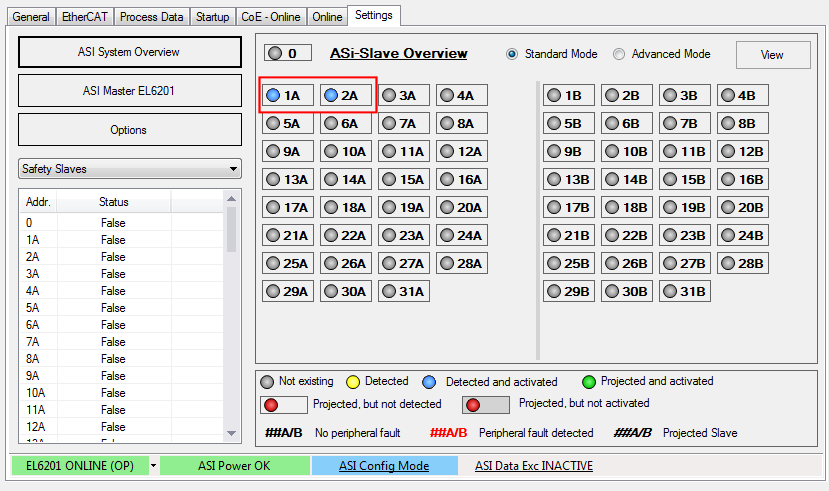Open the Safety Slaves dropdown

[130, 169]
